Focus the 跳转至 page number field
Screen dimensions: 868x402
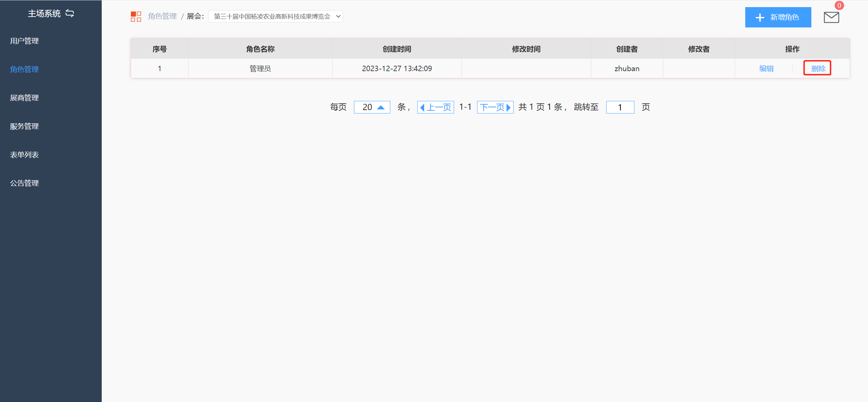click(620, 107)
